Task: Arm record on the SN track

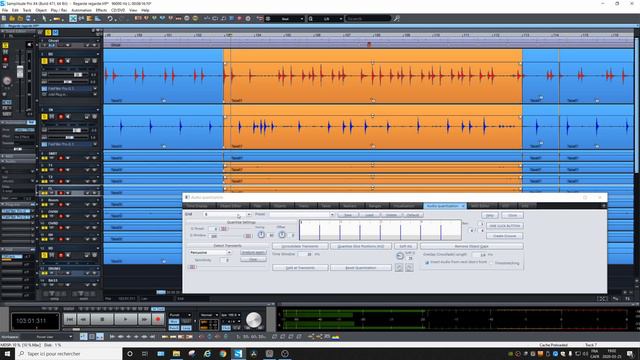Action: pyautogui.click(x=61, y=117)
